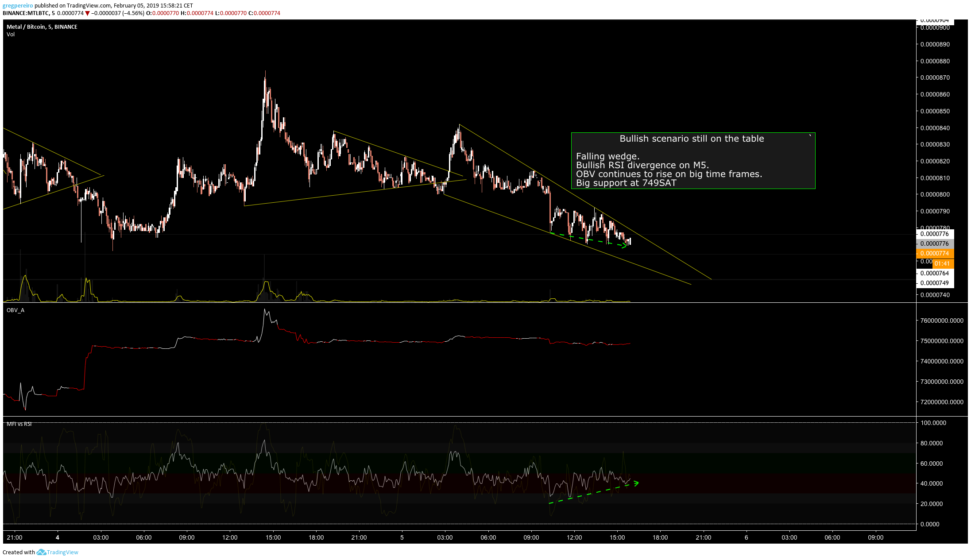Click the Vol indicator label
Viewport: 971px width, 560px height.
click(x=11, y=35)
